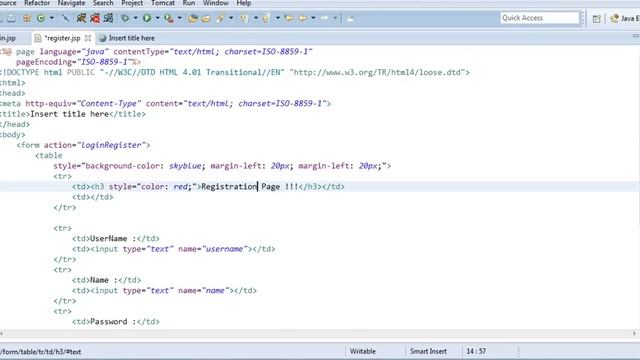
Task: Click the 'Registration Page !!!' heading text
Action: [x=250, y=187]
